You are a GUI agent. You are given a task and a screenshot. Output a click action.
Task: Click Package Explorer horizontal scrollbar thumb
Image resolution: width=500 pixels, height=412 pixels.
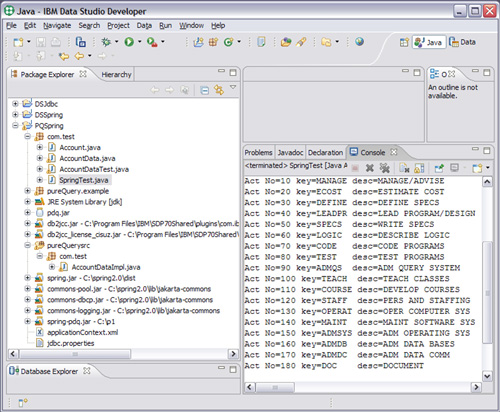click(x=75, y=354)
